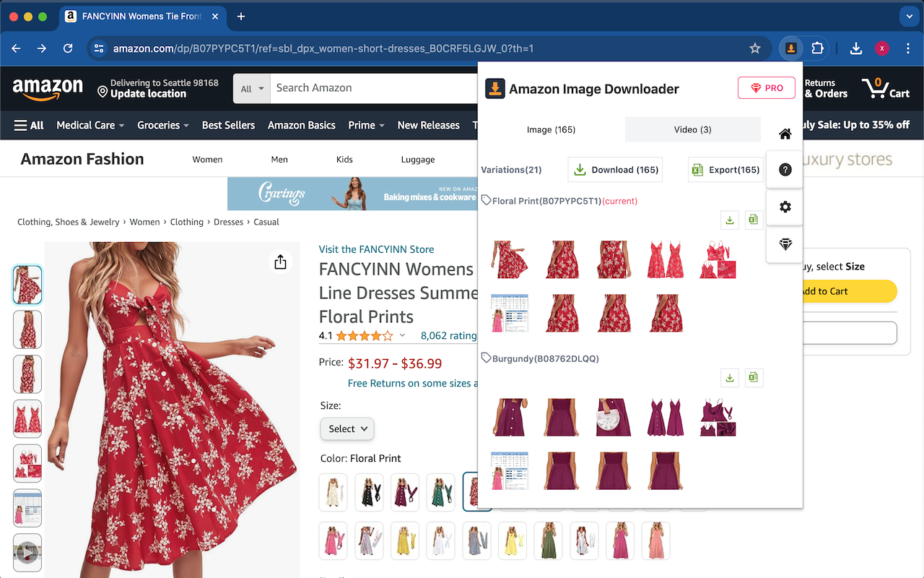924x578 pixels.
Task: Open help in the image downloader panel
Action: click(785, 170)
